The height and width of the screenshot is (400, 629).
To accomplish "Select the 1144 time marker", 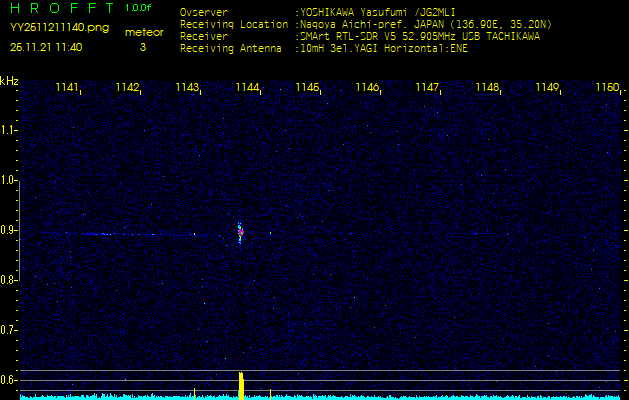I will [x=248, y=88].
